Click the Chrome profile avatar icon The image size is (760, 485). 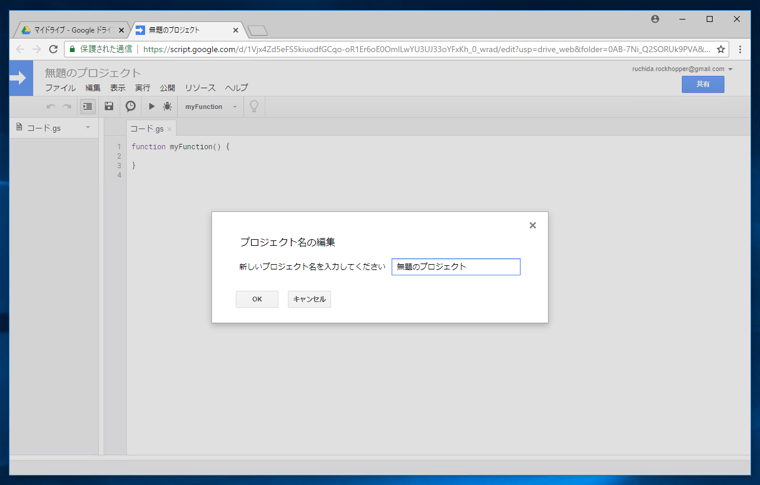pos(655,19)
